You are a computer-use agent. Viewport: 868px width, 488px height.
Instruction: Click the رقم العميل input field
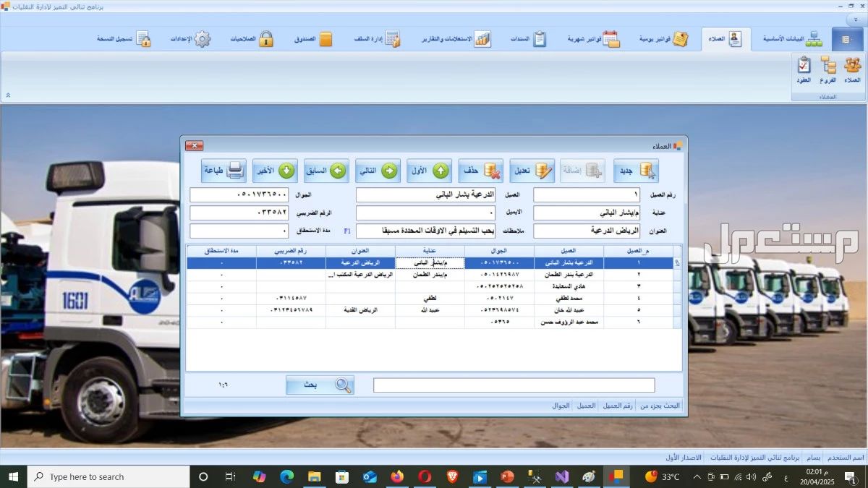click(x=587, y=194)
